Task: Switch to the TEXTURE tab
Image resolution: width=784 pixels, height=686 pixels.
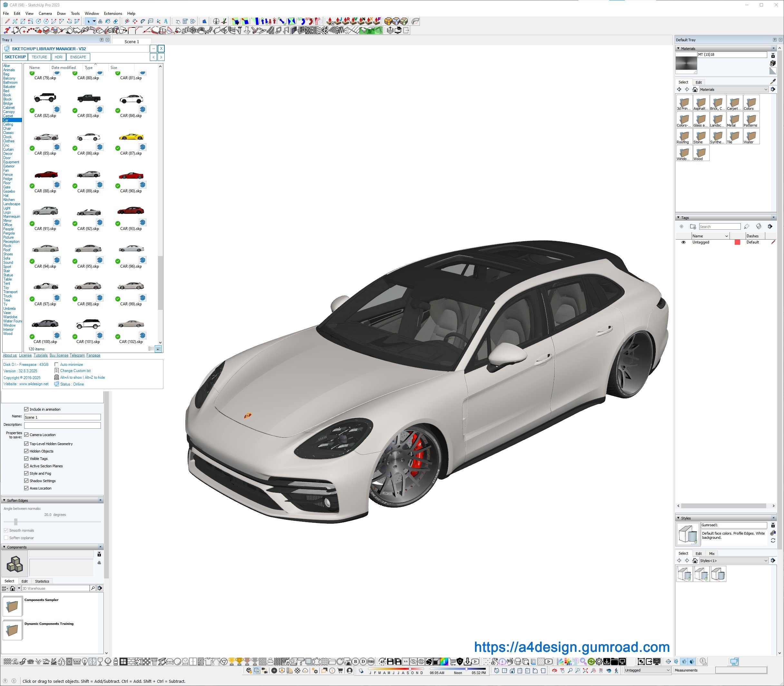Action: (39, 57)
